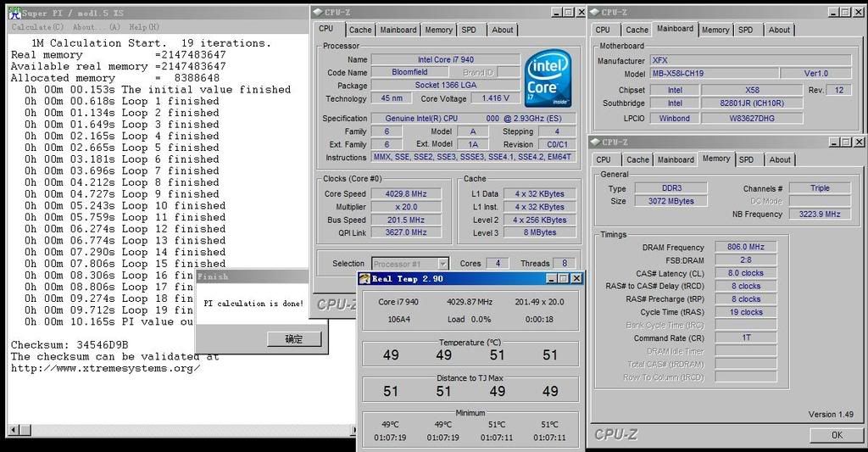Screen dimensions: 868x452
Task: Click the Intel Core i7 logo
Action: point(548,78)
